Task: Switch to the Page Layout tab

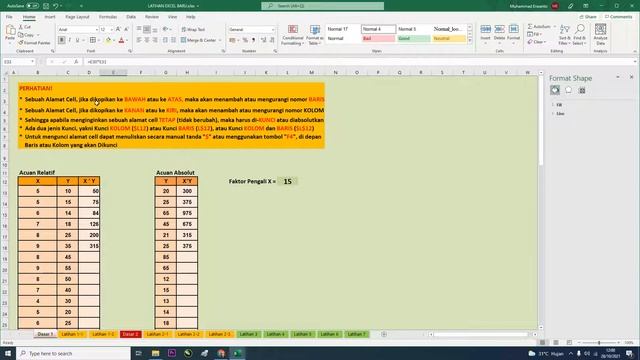Action: [77, 17]
